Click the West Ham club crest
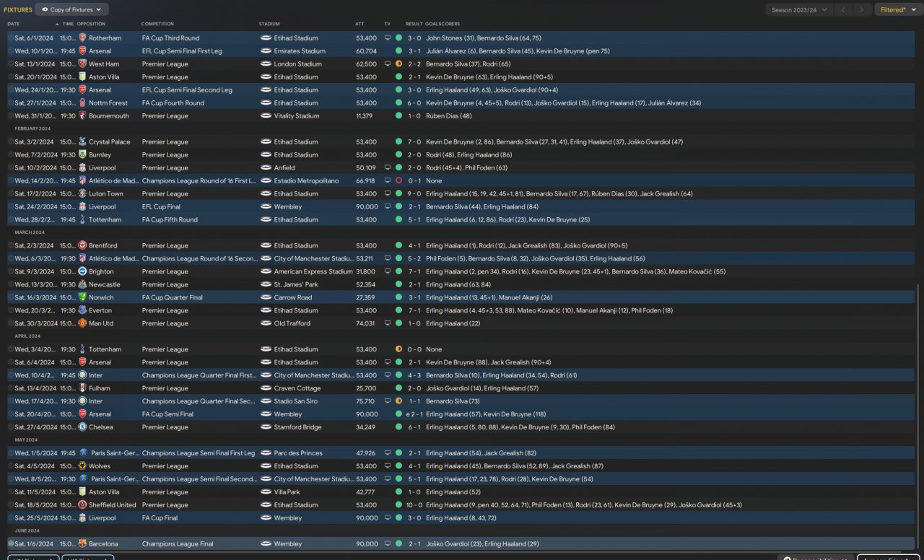This screenshot has height=560, width=924. [x=82, y=64]
